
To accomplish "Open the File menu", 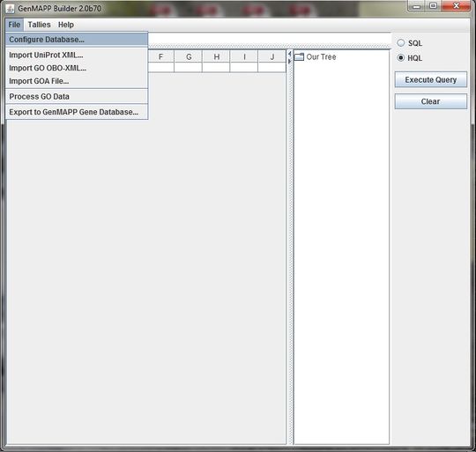I will point(14,25).
